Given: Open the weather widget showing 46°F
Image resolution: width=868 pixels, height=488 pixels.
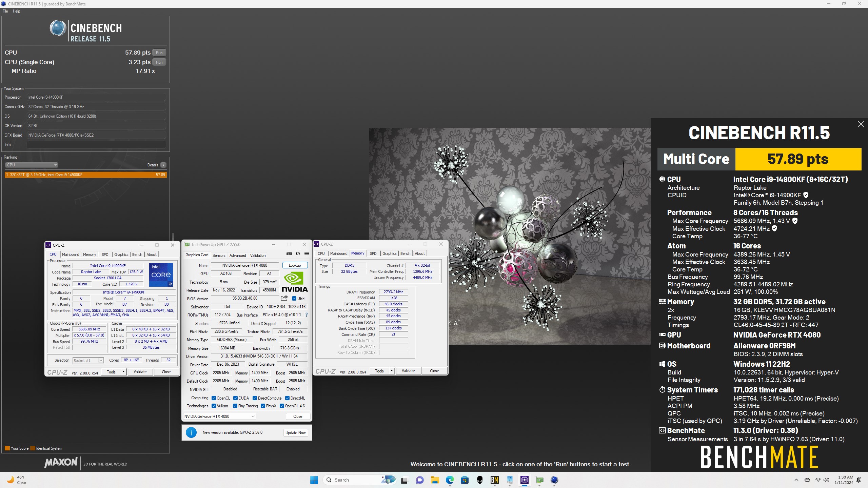Looking at the screenshot, I should (x=17, y=480).
